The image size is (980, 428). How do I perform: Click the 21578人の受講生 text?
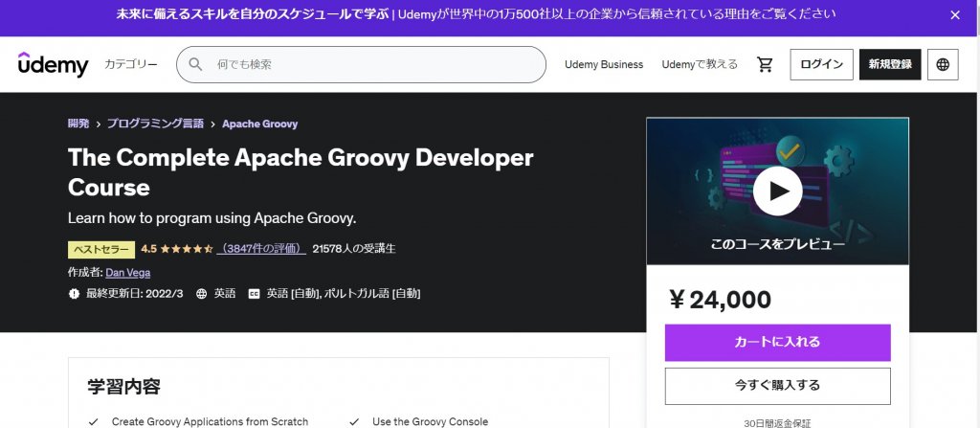pyautogui.click(x=354, y=248)
